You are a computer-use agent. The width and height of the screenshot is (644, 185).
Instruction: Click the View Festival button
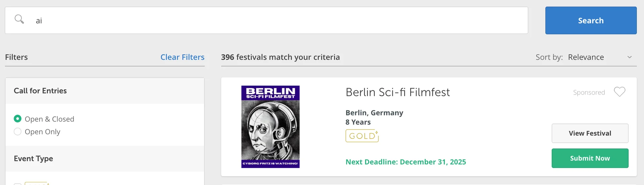click(590, 133)
